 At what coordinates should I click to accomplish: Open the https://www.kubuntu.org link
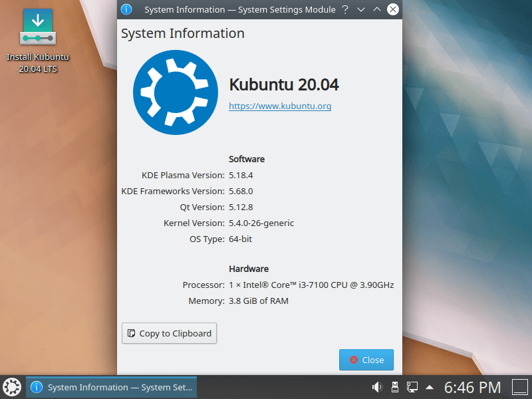pyautogui.click(x=280, y=106)
